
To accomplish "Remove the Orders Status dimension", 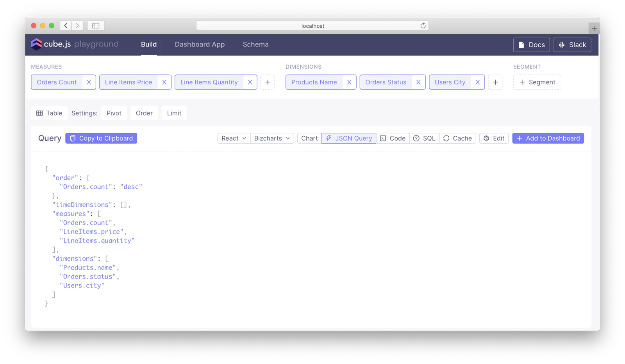I will point(418,82).
